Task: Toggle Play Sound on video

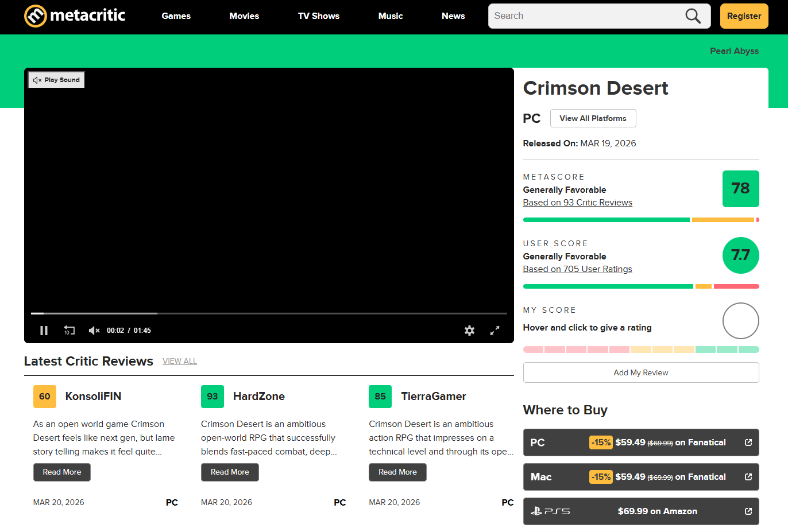Action: coord(56,80)
